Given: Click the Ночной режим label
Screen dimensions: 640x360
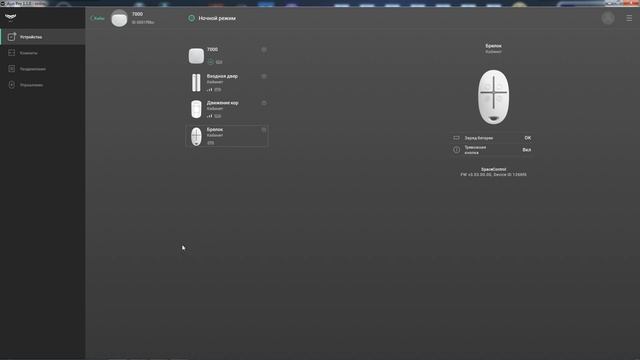Looking at the screenshot, I should point(217,18).
